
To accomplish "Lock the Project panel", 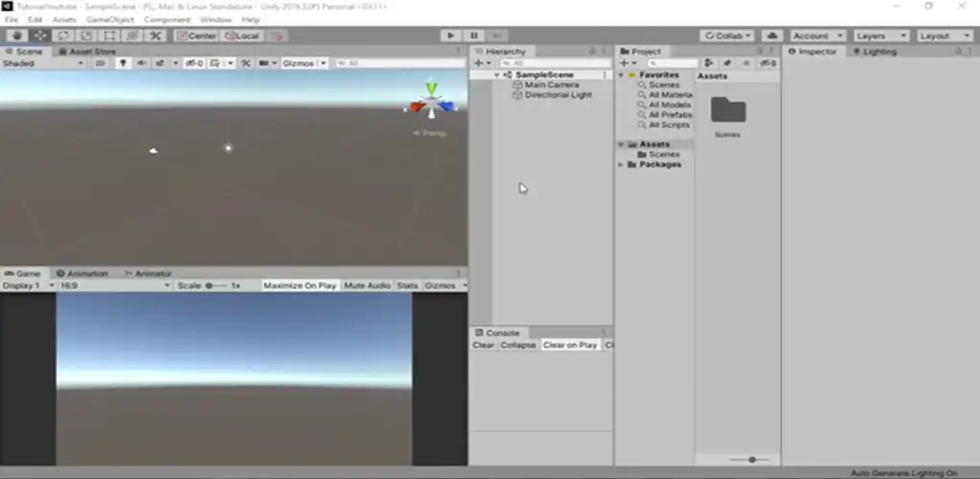I will pyautogui.click(x=760, y=52).
